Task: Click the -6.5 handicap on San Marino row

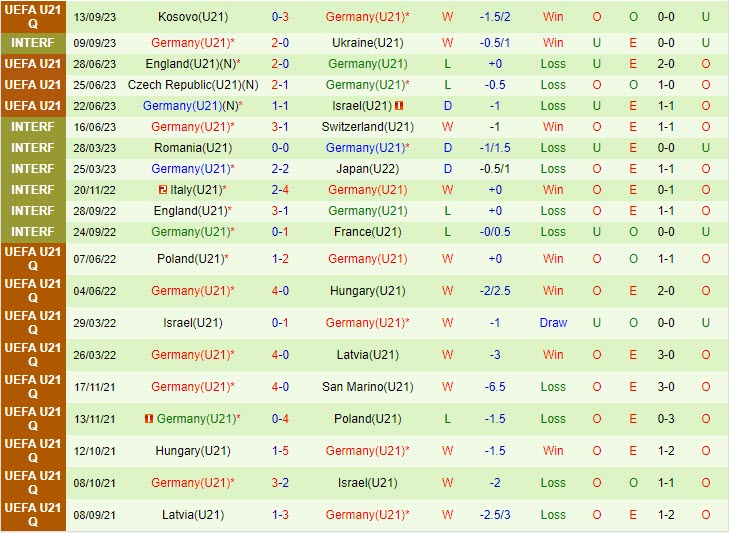Action: click(x=495, y=386)
